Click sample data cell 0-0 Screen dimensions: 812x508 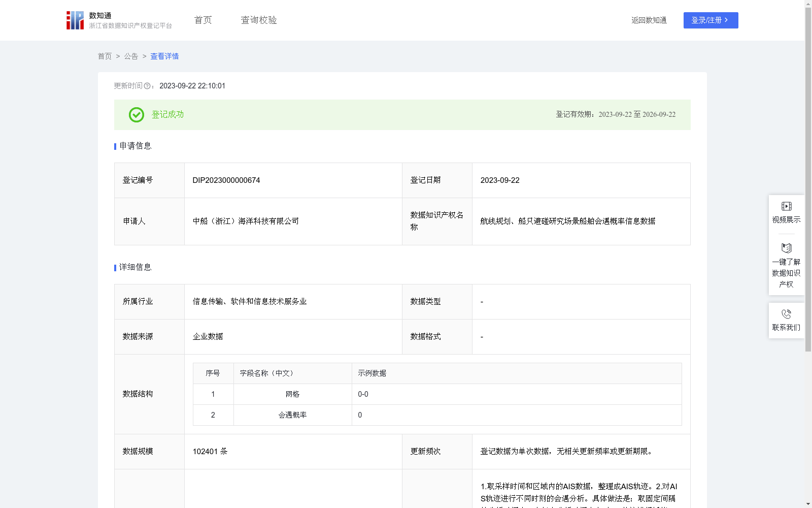point(517,394)
